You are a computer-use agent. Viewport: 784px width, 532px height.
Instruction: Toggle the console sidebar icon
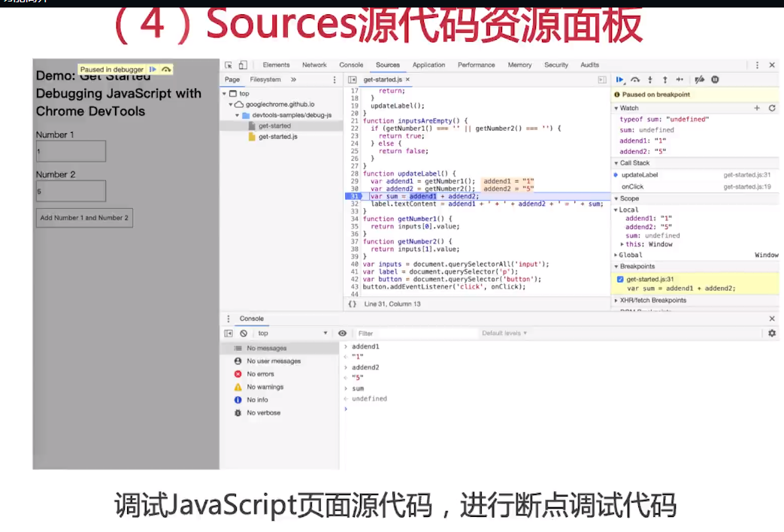(x=229, y=334)
